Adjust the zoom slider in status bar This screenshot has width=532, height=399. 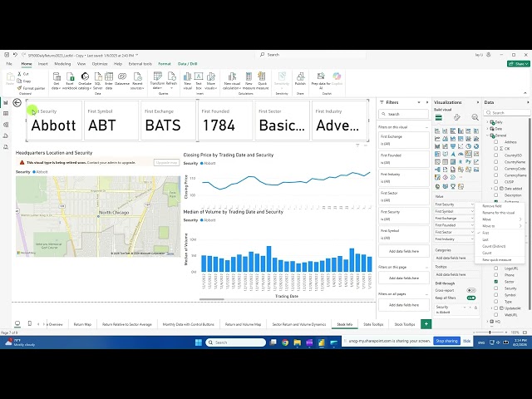click(x=490, y=332)
